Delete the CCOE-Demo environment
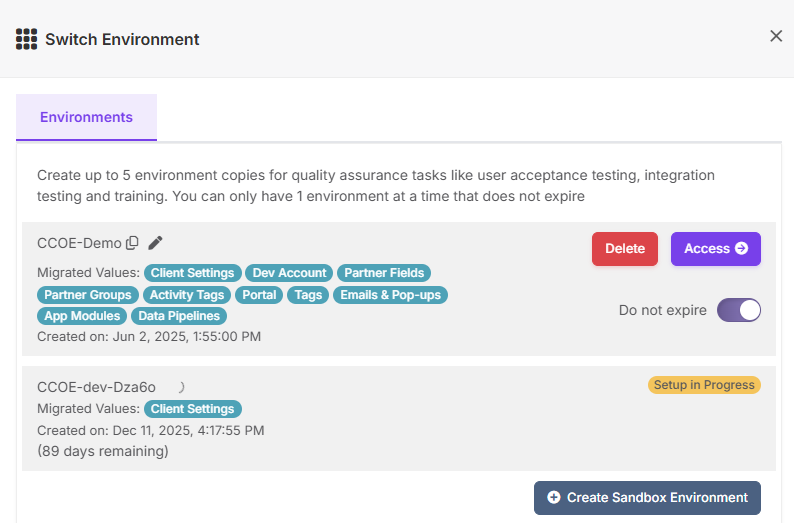Viewport: 794px width, 523px height. [x=625, y=249]
